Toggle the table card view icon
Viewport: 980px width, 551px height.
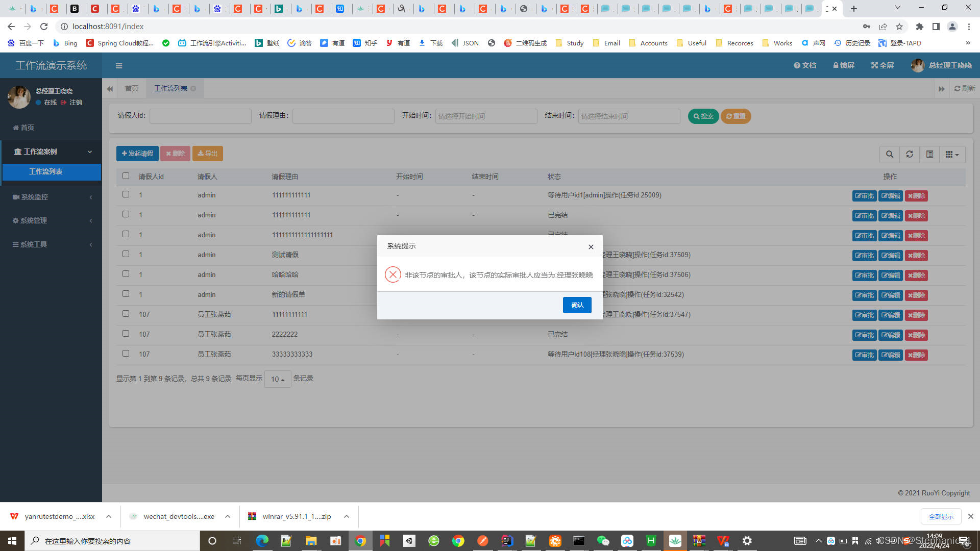(x=929, y=154)
